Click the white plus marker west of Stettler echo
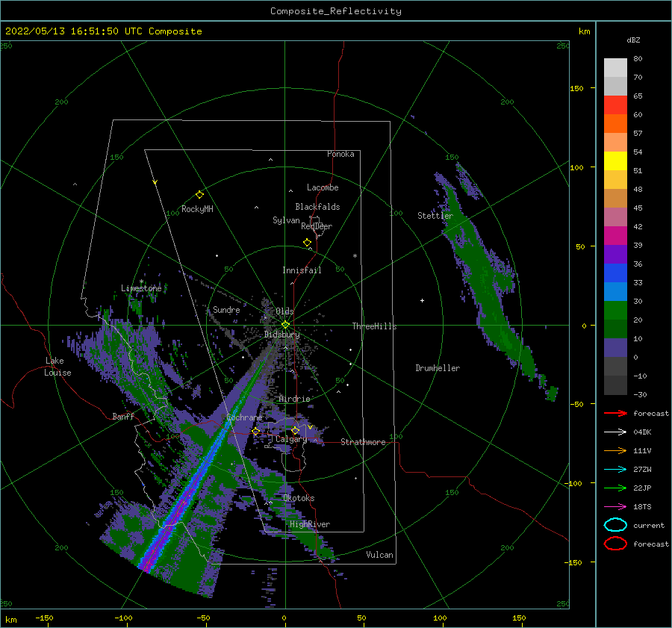This screenshot has width=672, height=628. [422, 300]
